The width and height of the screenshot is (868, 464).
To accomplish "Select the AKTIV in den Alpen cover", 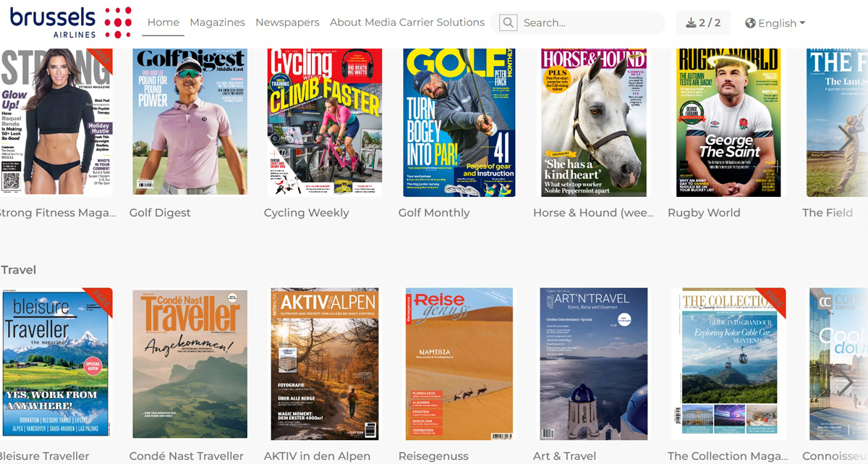I will (324, 363).
